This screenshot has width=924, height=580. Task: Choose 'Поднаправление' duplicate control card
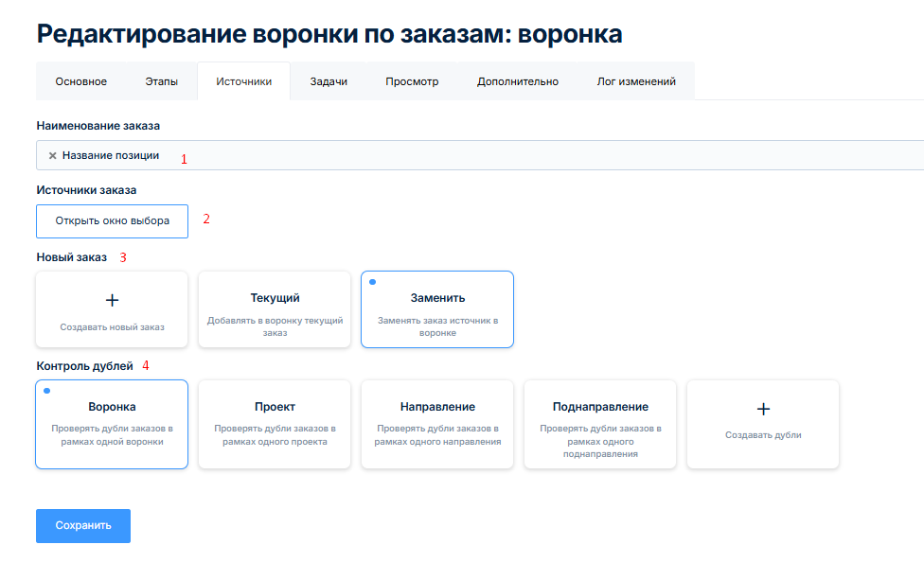tap(600, 424)
